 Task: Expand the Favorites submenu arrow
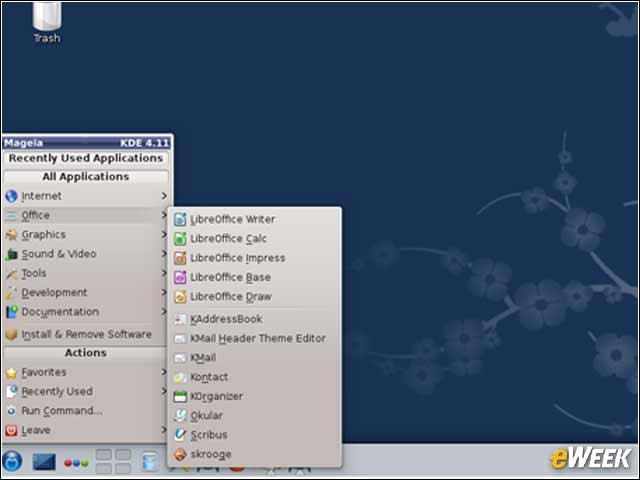click(x=164, y=372)
